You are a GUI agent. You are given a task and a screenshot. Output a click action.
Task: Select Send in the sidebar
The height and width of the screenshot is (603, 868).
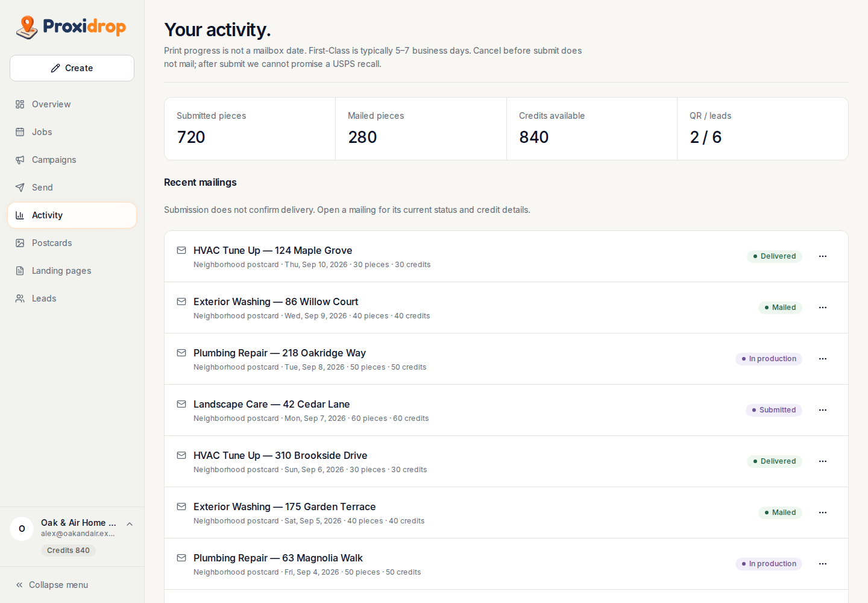(72, 188)
